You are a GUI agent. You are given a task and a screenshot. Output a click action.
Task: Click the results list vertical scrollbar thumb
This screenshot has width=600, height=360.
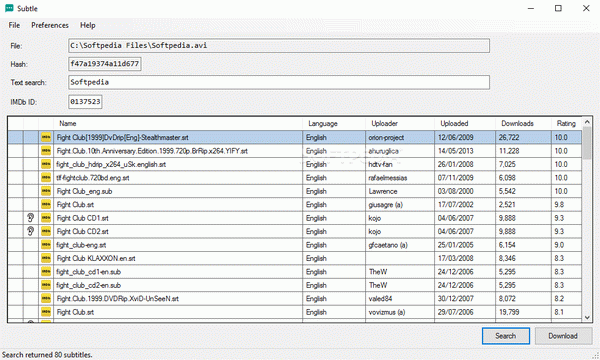click(587, 143)
